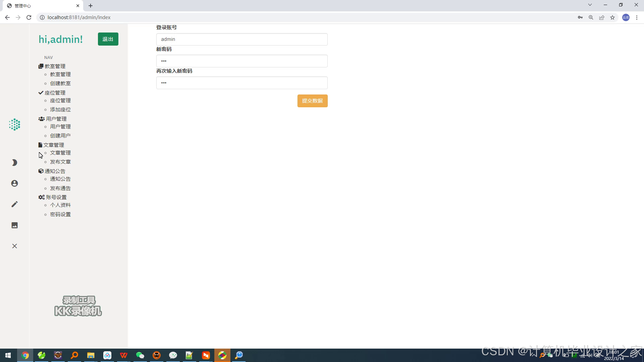This screenshot has width=644, height=362.
Task: Click the zoom magnifier icon in address bar
Action: coord(591,17)
